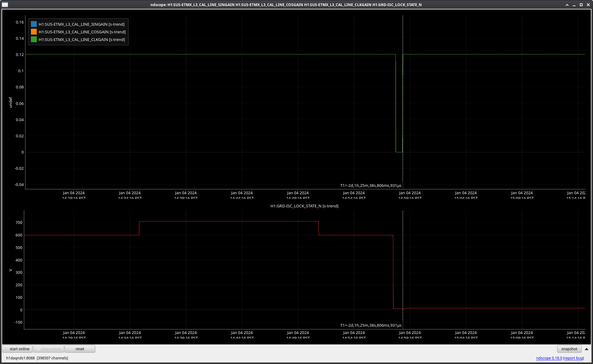Close the ndscope window

[x=588, y=5]
